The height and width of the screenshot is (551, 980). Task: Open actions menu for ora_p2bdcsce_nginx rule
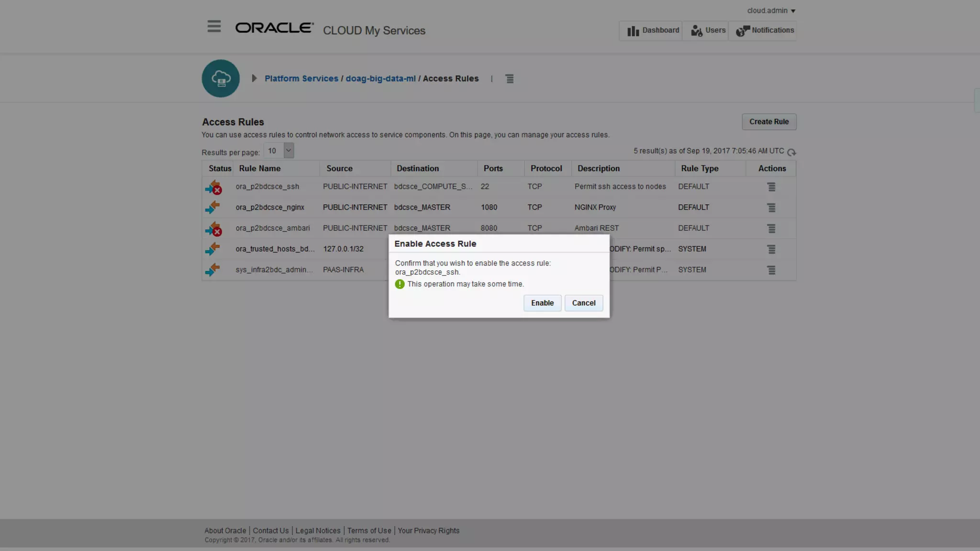(x=771, y=208)
